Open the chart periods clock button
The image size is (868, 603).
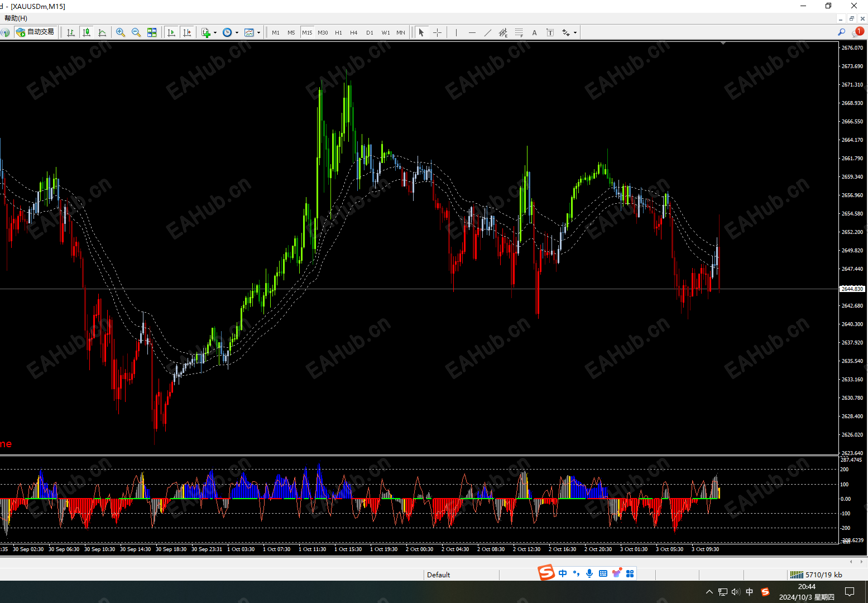pyautogui.click(x=227, y=32)
